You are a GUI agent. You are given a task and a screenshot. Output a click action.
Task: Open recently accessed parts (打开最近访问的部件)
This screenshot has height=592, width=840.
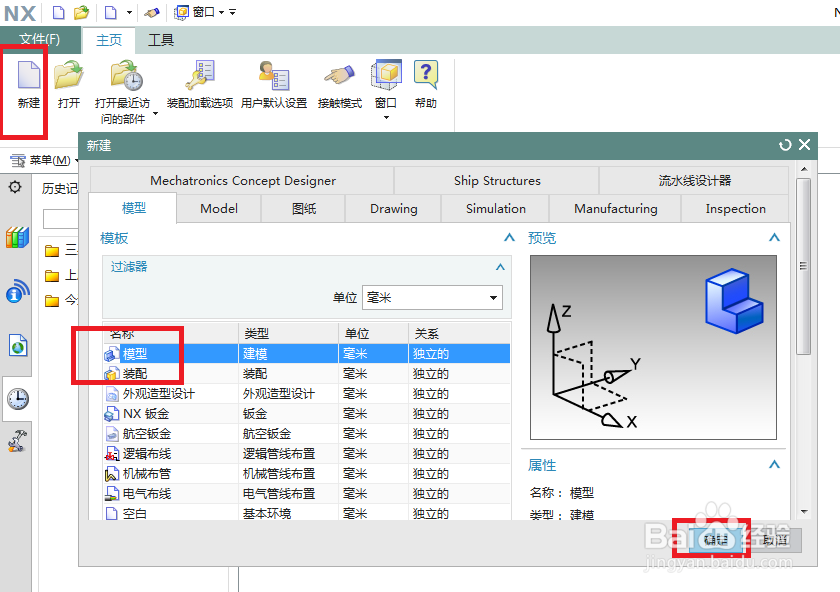[126, 75]
